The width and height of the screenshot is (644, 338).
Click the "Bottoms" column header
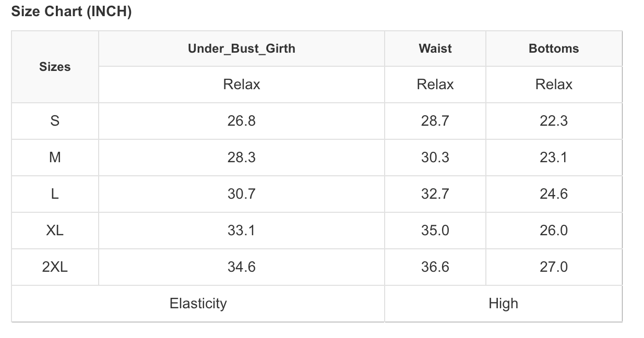pos(553,49)
